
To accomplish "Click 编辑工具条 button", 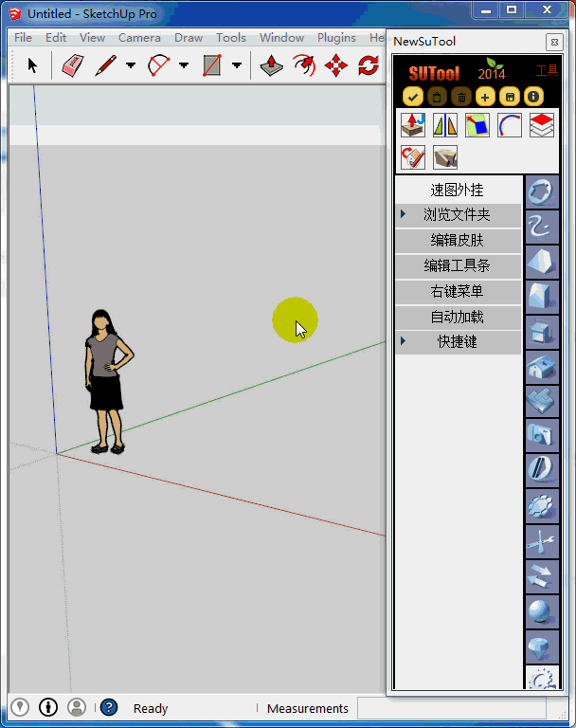I will pos(459,266).
